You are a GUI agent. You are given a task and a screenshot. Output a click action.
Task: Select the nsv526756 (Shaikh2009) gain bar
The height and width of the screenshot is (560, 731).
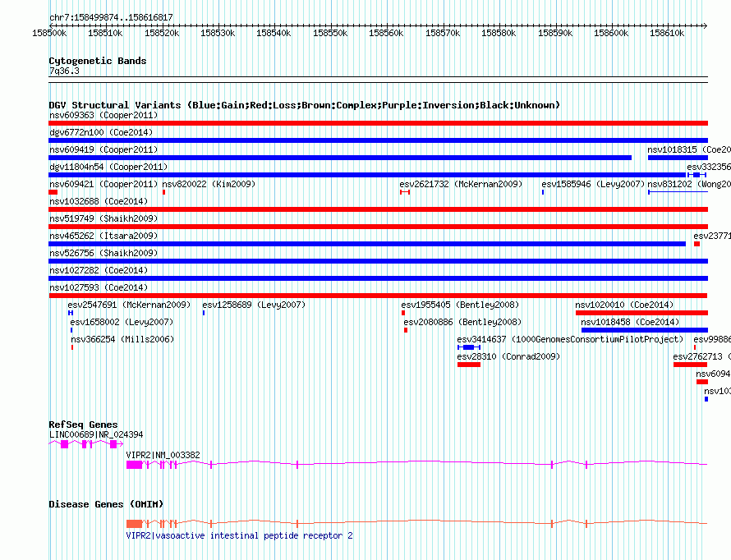click(x=378, y=261)
